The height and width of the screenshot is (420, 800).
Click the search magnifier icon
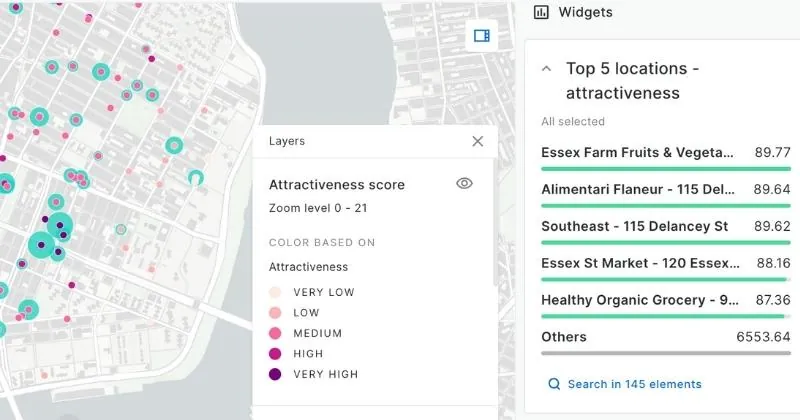[x=554, y=384]
